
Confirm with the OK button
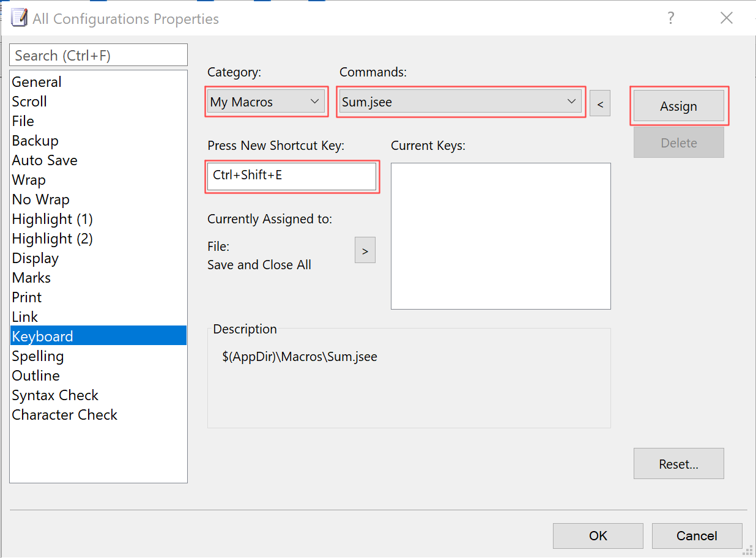tap(598, 536)
